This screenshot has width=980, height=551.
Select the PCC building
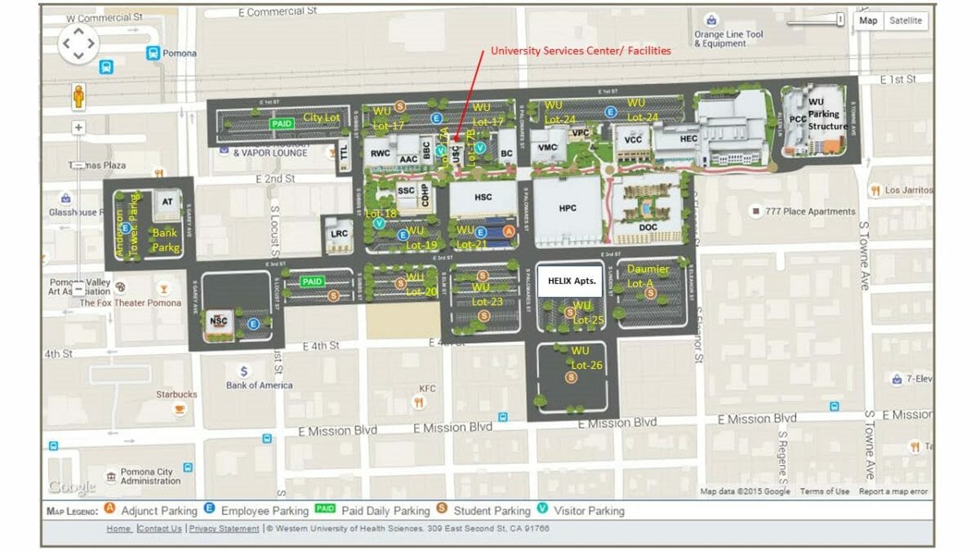pos(798,120)
